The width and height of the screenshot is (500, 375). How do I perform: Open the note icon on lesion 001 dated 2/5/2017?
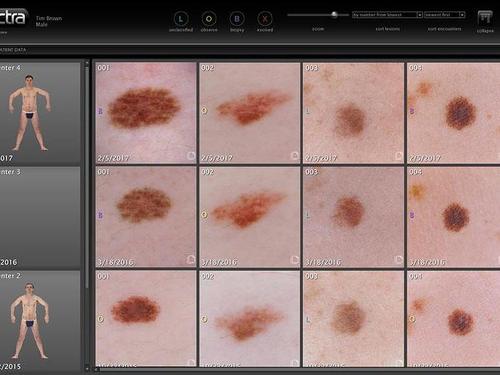(x=191, y=156)
